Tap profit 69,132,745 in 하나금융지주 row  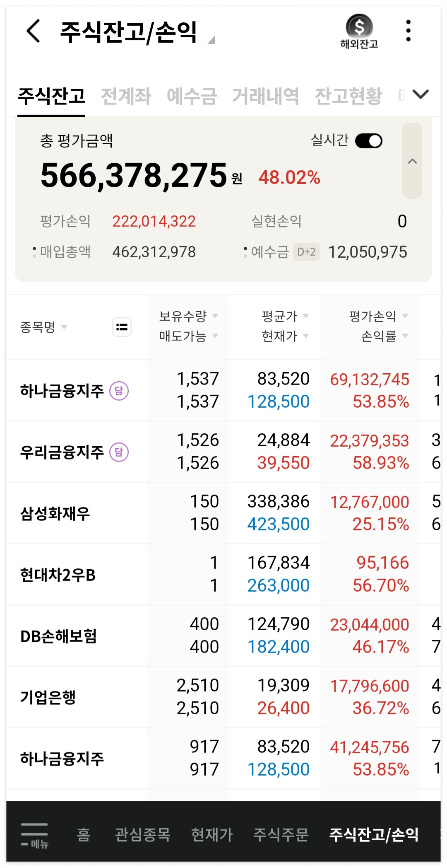point(370,380)
